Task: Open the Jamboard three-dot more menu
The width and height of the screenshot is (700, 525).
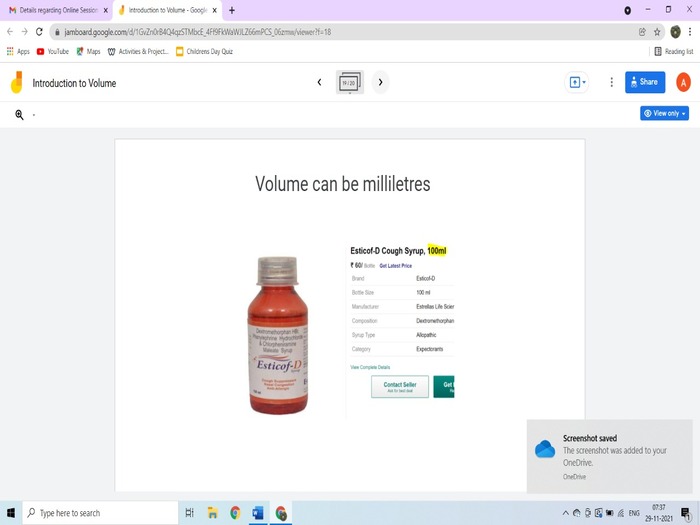Action: click(611, 82)
